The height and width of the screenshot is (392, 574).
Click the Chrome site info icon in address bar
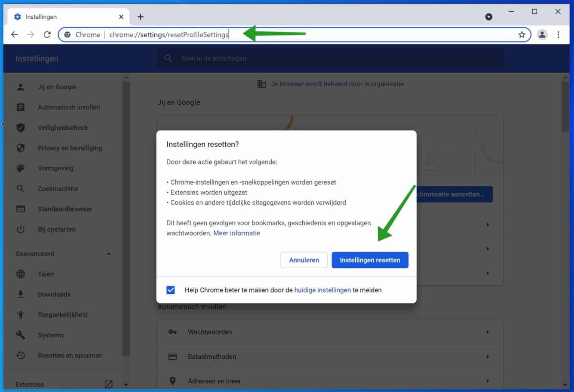pyautogui.click(x=67, y=35)
